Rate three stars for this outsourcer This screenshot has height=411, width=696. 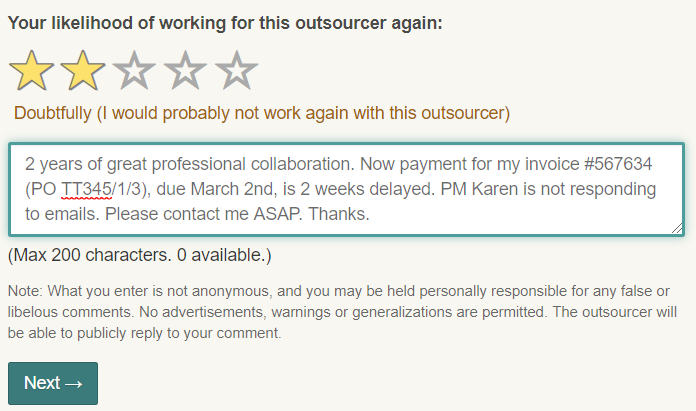[x=134, y=71]
